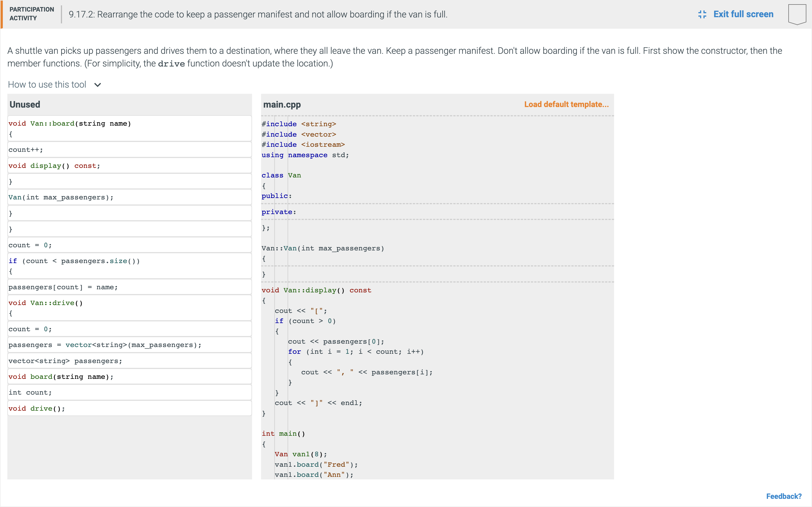Select the "Van(int max_passengers);" block
812x507 pixels.
[129, 197]
